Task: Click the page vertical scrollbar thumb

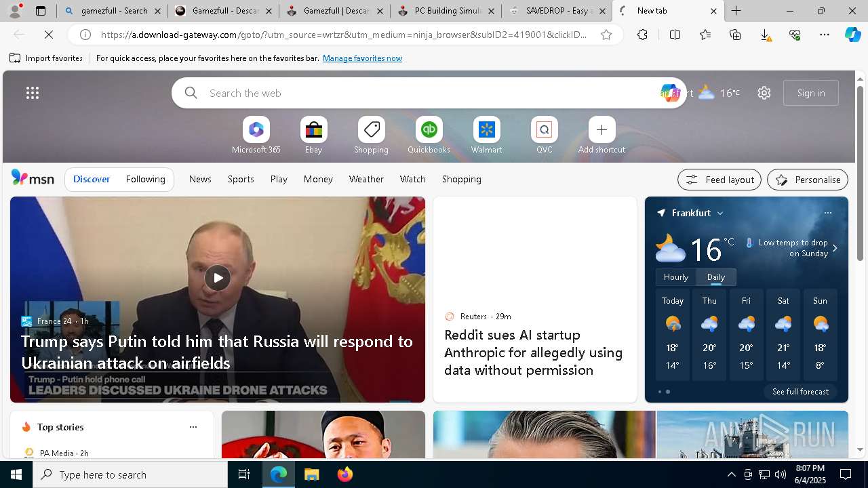Action: (x=860, y=173)
